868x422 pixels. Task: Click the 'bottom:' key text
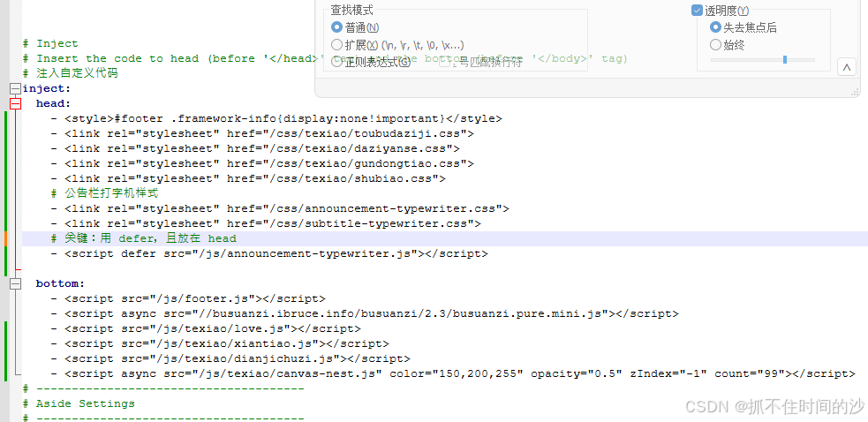[x=61, y=283]
